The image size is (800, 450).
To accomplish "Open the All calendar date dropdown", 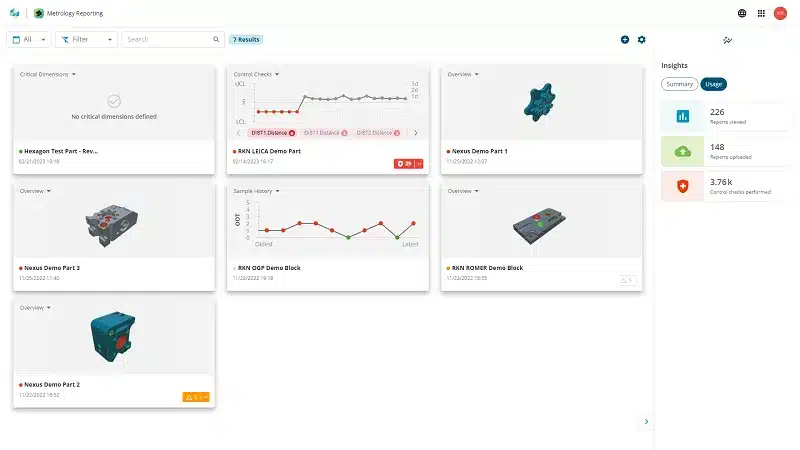I will 29,39.
